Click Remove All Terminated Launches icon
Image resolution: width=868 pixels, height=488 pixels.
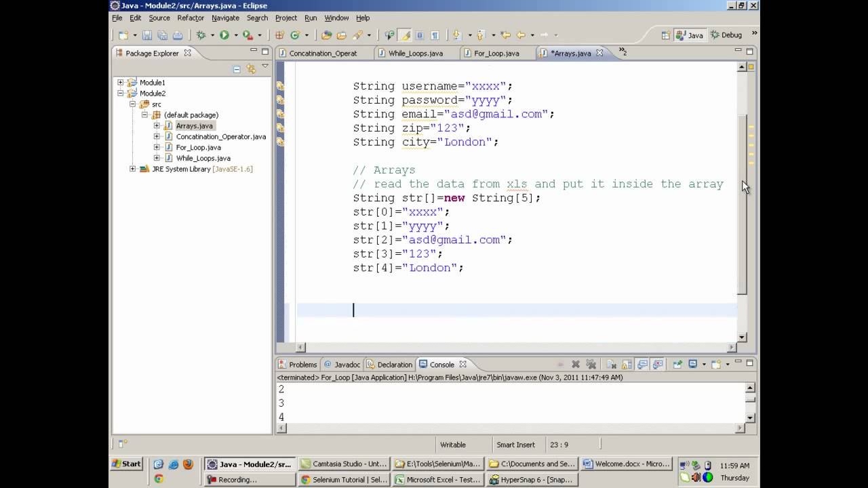coord(591,365)
